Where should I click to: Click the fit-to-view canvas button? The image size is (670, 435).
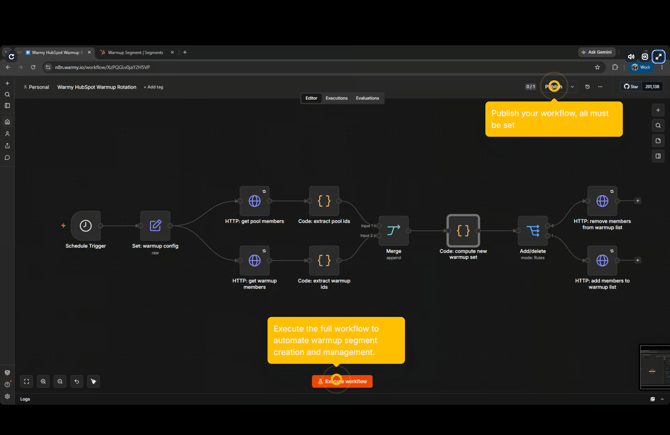[26, 381]
